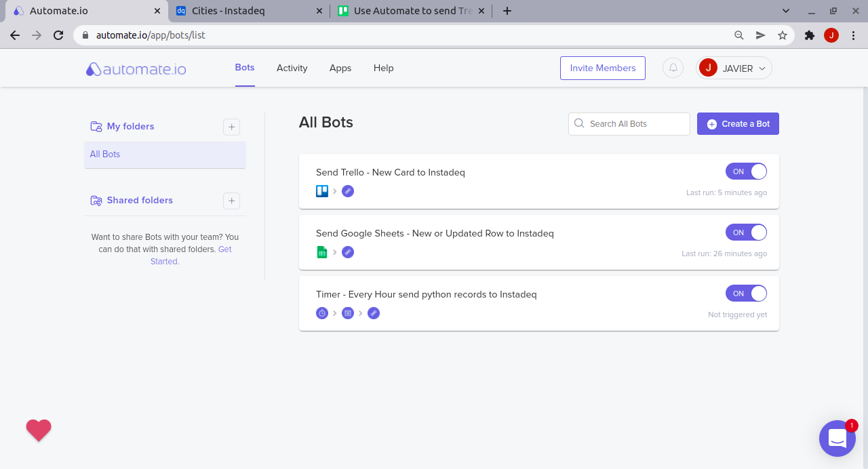Click 'Last run: 5 minutes ago' text
This screenshot has height=469, width=868.
pyautogui.click(x=726, y=192)
